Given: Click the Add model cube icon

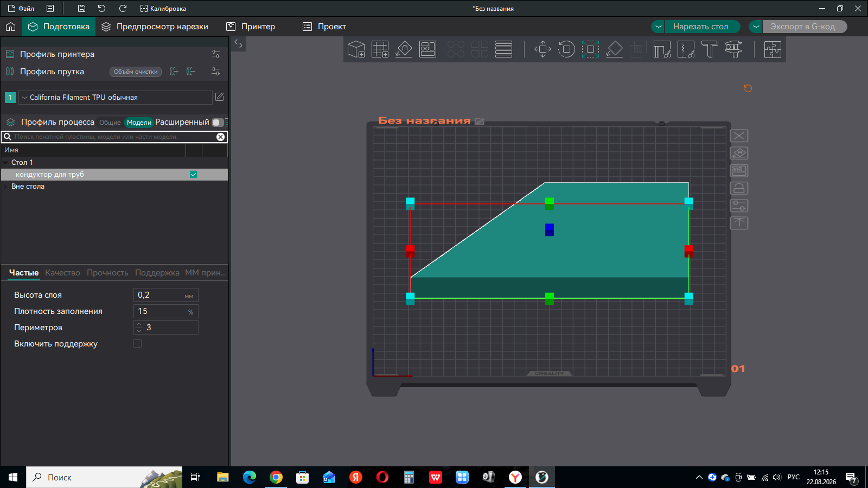Looking at the screenshot, I should pos(356,49).
